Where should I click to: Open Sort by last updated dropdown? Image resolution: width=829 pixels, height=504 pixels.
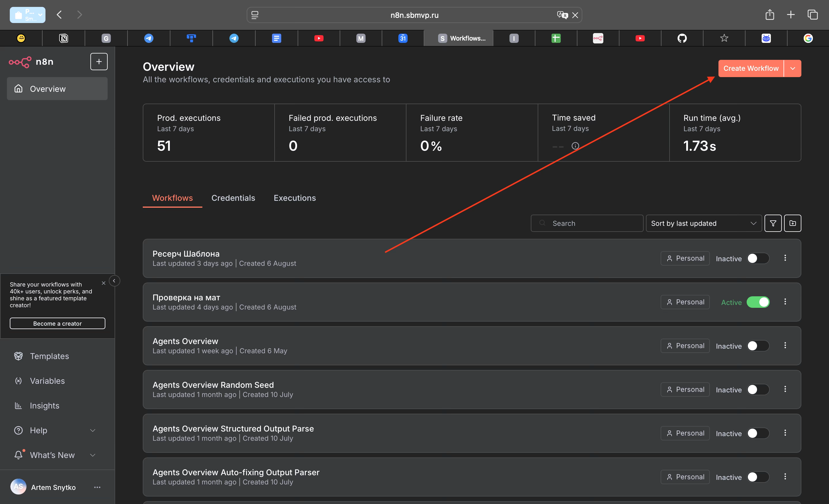point(703,223)
